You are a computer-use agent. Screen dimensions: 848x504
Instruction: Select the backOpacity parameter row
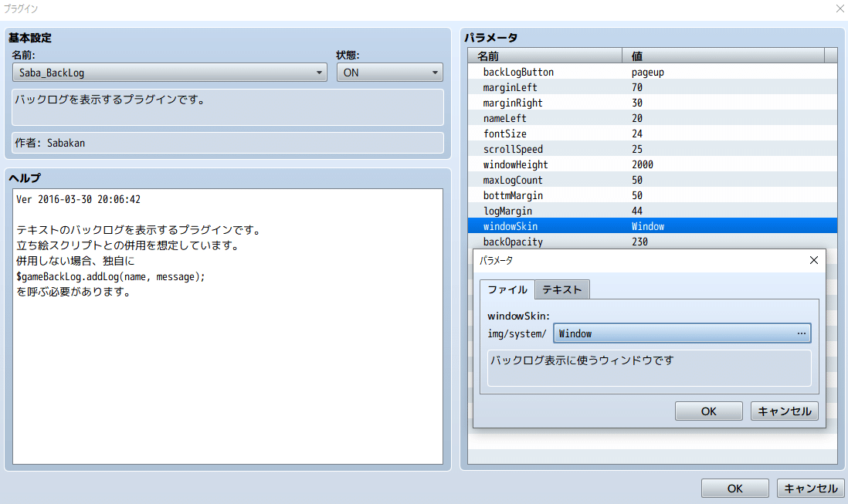[653, 242]
